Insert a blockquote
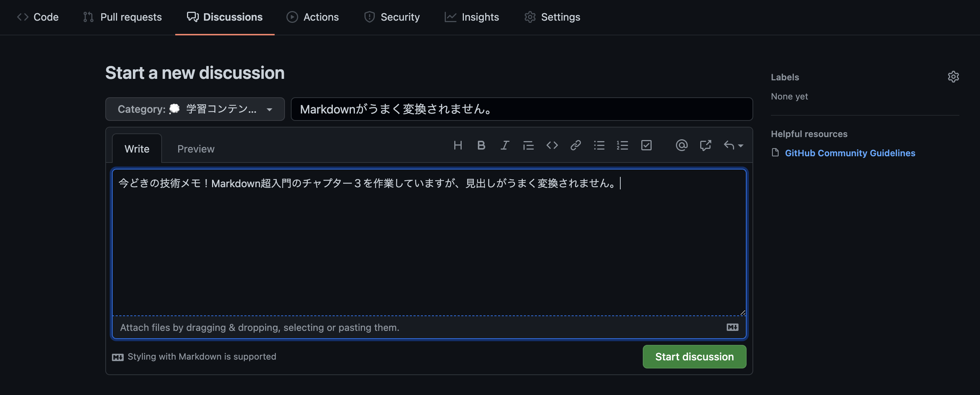 (x=528, y=146)
